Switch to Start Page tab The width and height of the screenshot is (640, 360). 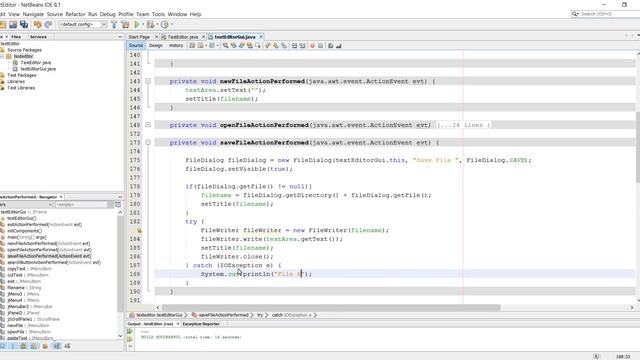[x=139, y=37]
